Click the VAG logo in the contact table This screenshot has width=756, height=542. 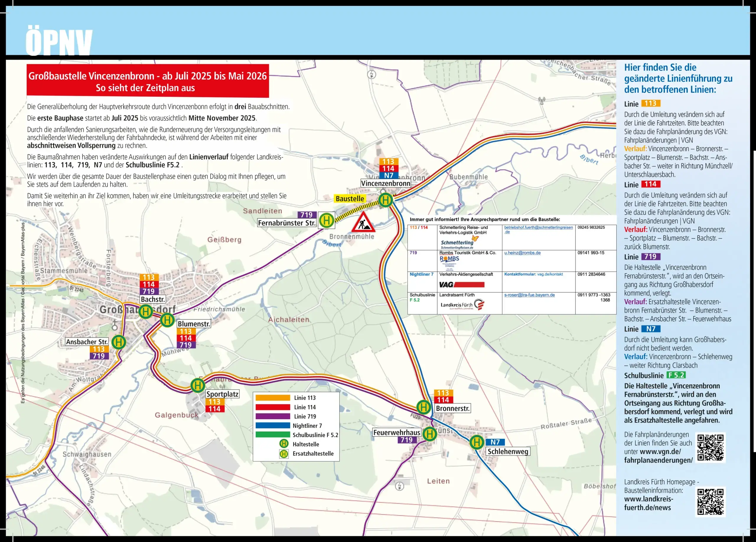coord(462,285)
